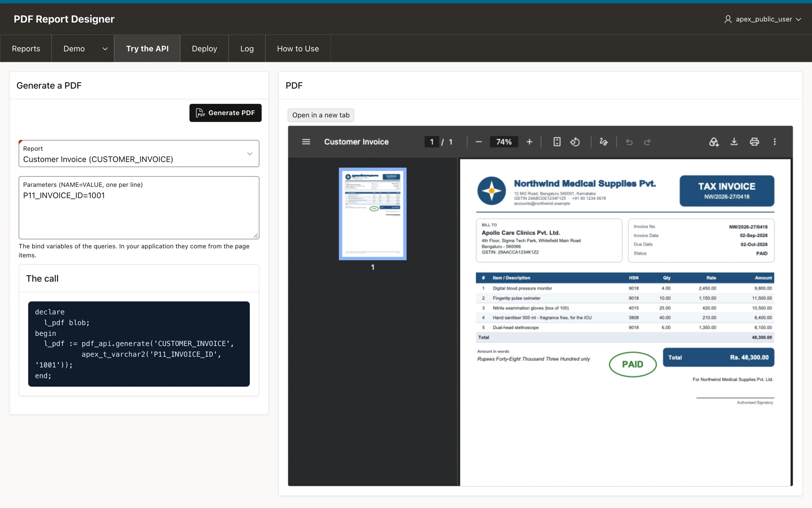Image resolution: width=812 pixels, height=508 pixels.
Task: Click the Rs. 48,300.00 total box
Action: [x=718, y=357]
